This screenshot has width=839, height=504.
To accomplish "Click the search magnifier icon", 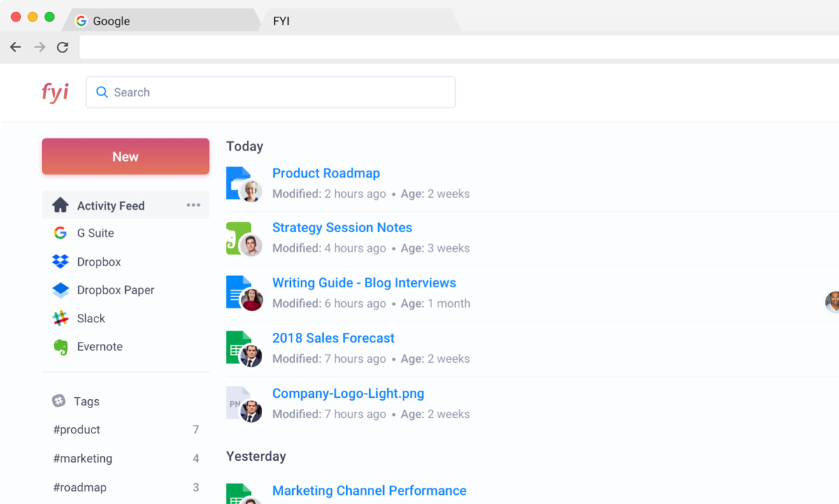I will (102, 92).
